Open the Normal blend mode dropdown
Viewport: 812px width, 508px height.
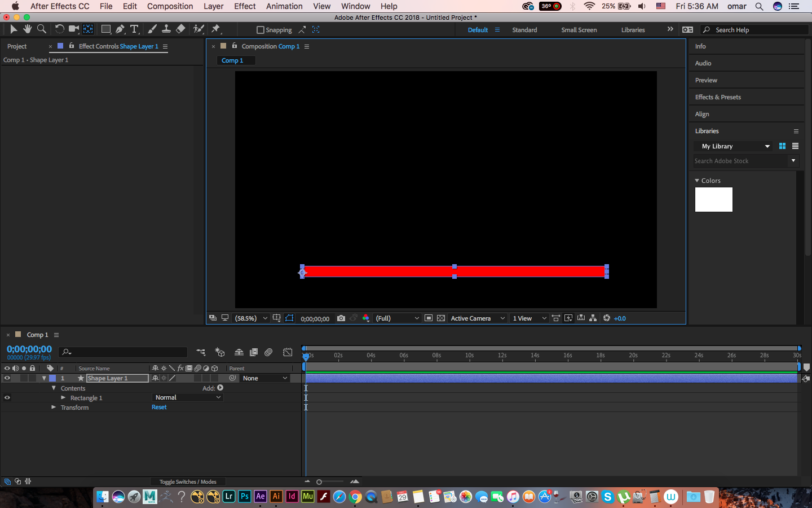(x=187, y=397)
